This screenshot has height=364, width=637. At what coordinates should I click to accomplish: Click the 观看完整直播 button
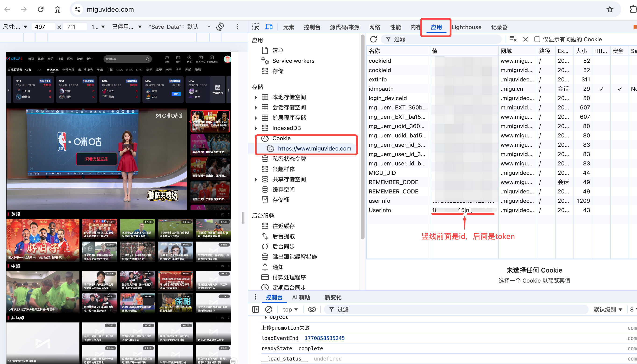[96, 159]
